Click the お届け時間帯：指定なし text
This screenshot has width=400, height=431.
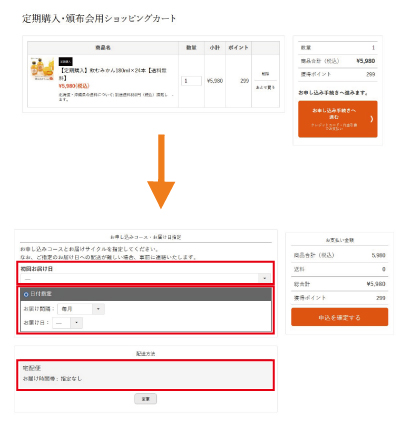[52, 379]
